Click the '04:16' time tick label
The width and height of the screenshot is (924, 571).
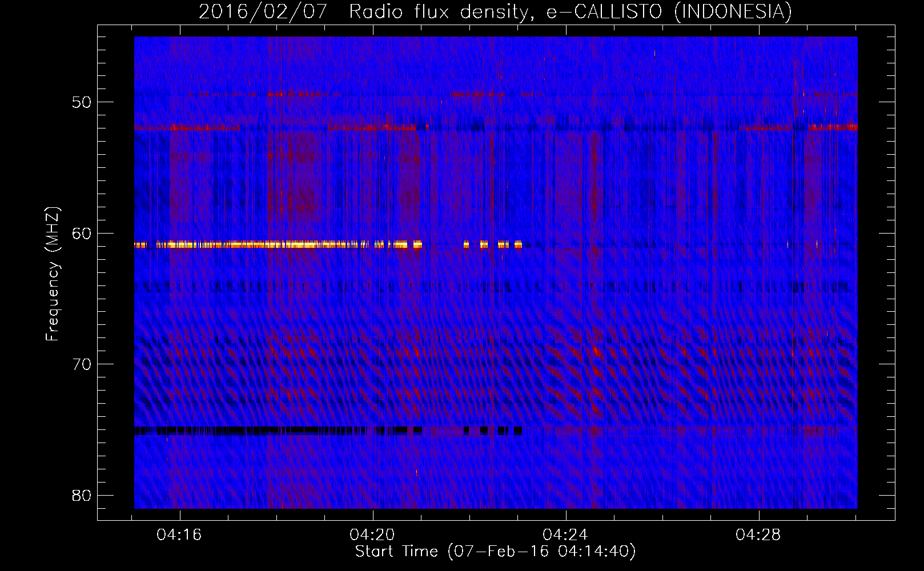coord(179,535)
